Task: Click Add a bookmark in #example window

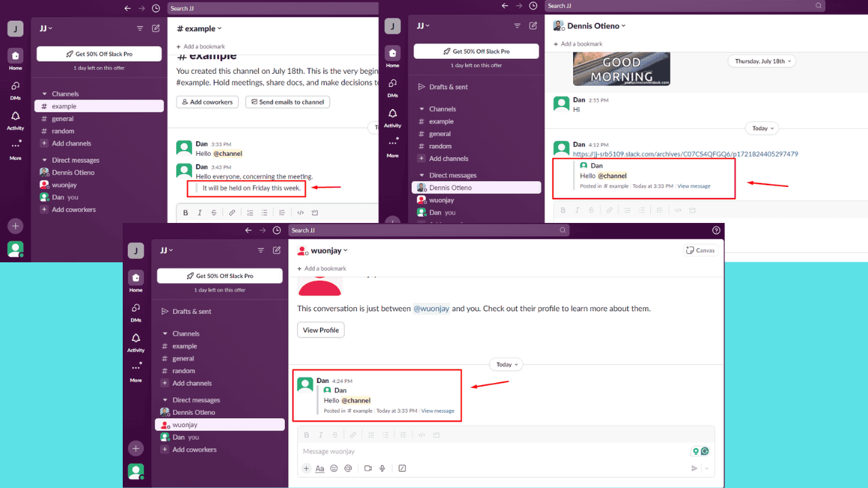Action: click(201, 47)
